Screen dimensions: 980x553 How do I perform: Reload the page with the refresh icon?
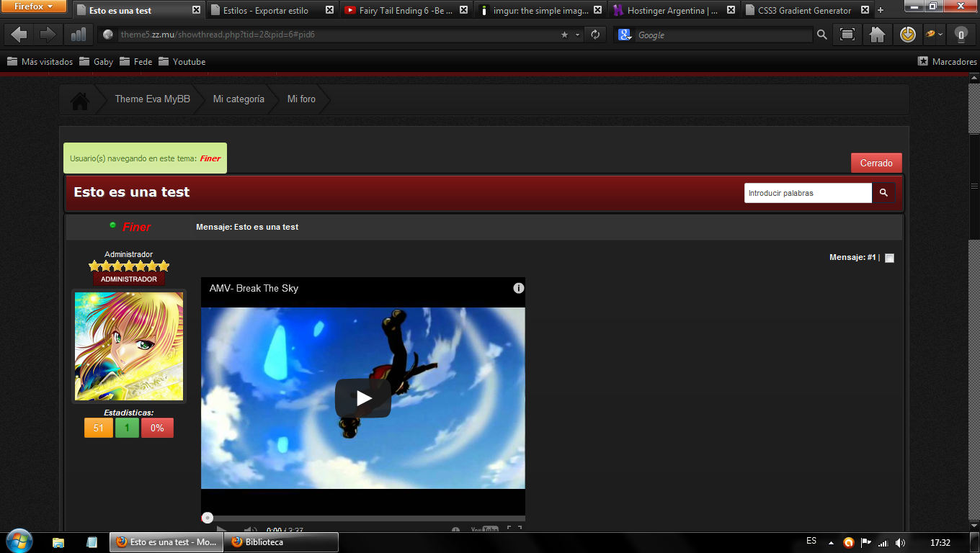tap(595, 35)
